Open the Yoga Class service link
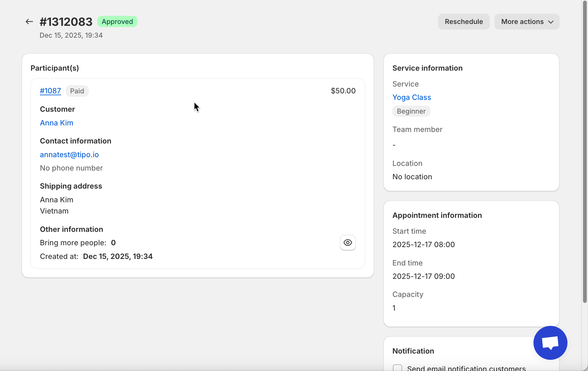Image resolution: width=588 pixels, height=371 pixels. (412, 97)
